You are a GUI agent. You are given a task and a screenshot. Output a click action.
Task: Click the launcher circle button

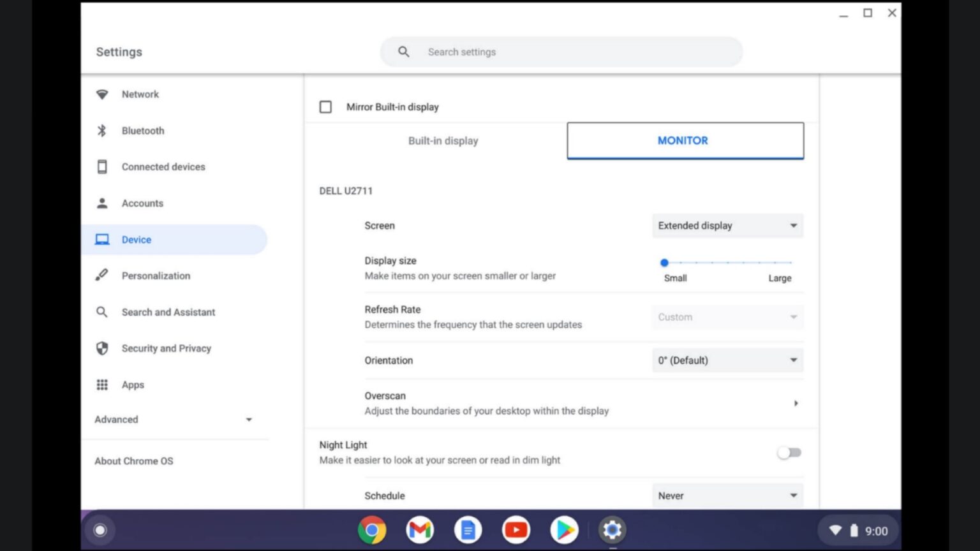coord(100,530)
